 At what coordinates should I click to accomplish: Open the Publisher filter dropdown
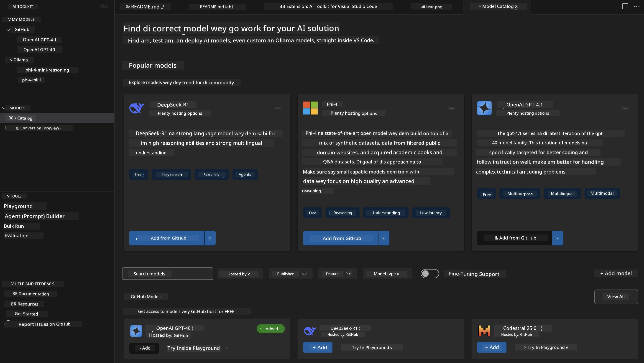click(291, 274)
